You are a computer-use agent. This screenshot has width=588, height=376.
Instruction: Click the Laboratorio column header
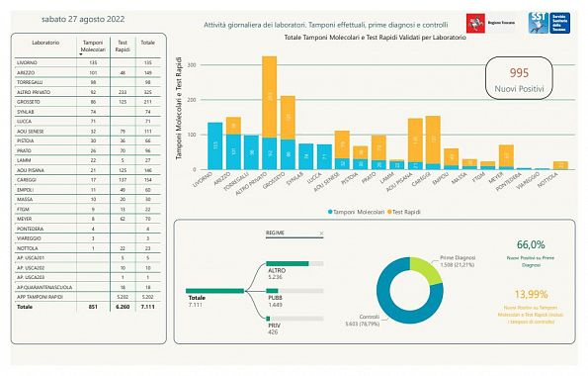click(x=45, y=43)
